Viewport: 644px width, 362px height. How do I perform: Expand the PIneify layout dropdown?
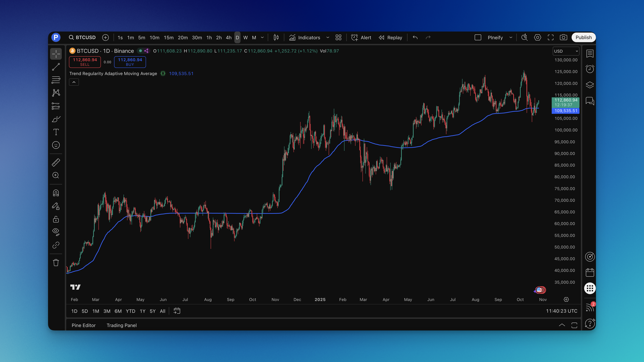tap(511, 38)
